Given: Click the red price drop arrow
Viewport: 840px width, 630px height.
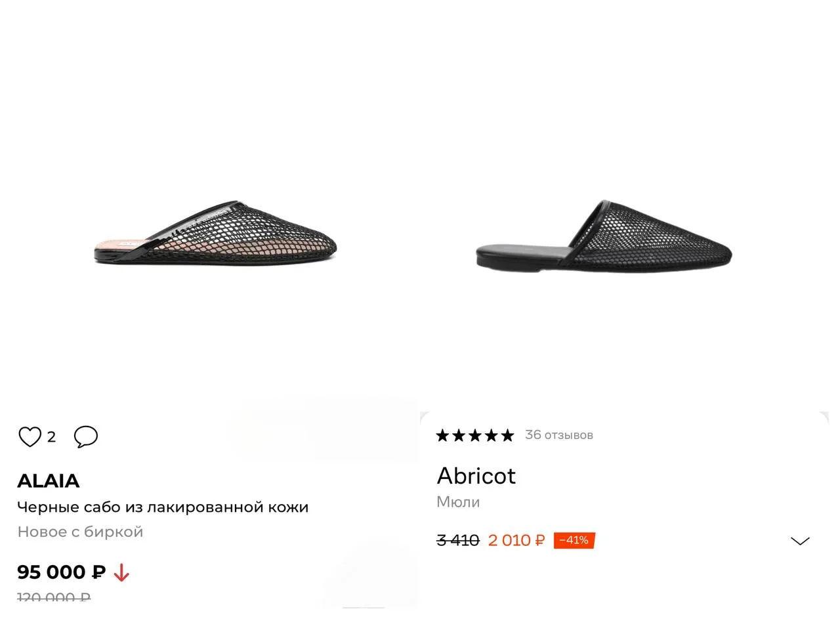Looking at the screenshot, I should pos(121,573).
